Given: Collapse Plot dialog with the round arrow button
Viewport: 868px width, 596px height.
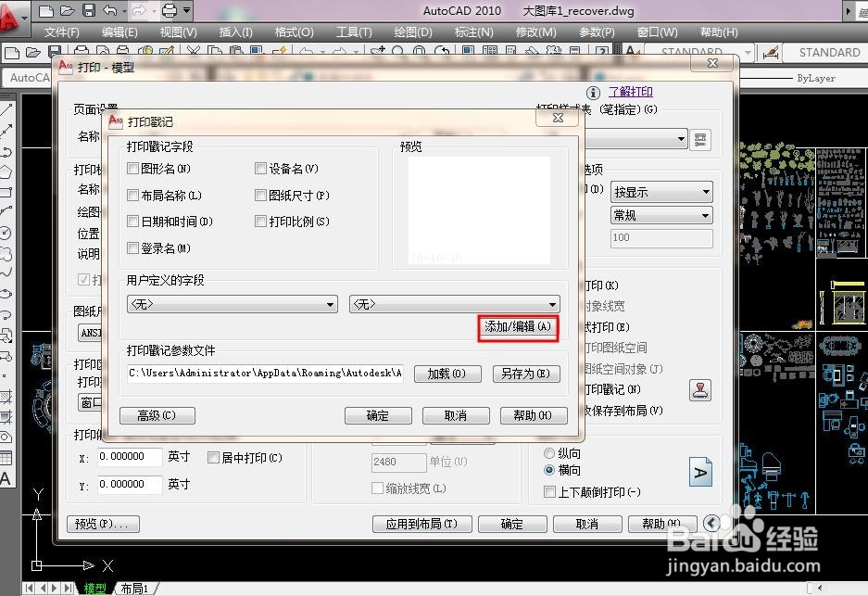Looking at the screenshot, I should coord(711,523).
